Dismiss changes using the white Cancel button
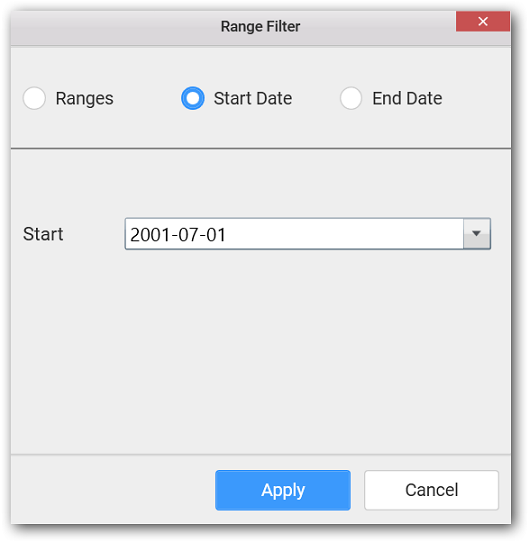 click(x=431, y=490)
